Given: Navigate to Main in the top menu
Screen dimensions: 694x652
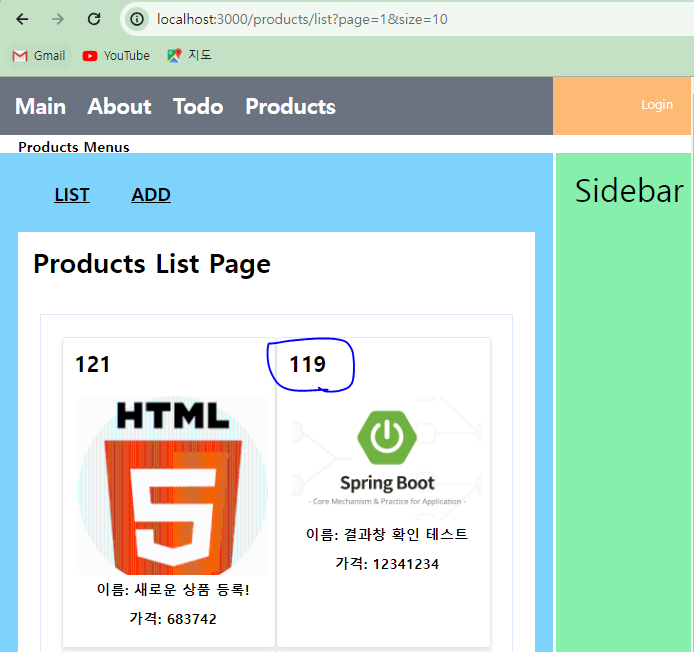Looking at the screenshot, I should coord(40,106).
